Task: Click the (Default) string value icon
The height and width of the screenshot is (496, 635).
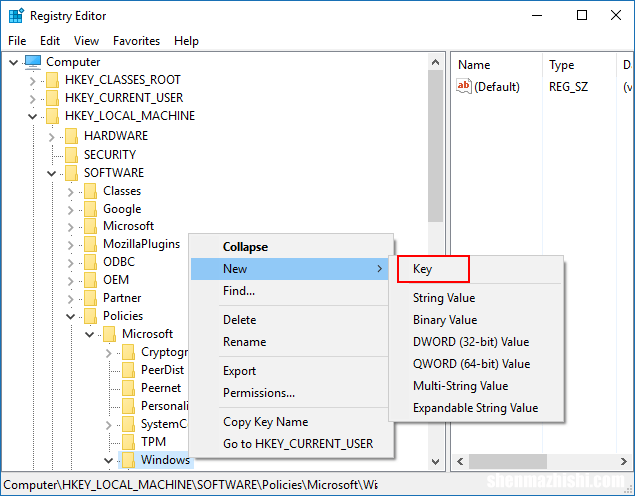Action: 463,87
